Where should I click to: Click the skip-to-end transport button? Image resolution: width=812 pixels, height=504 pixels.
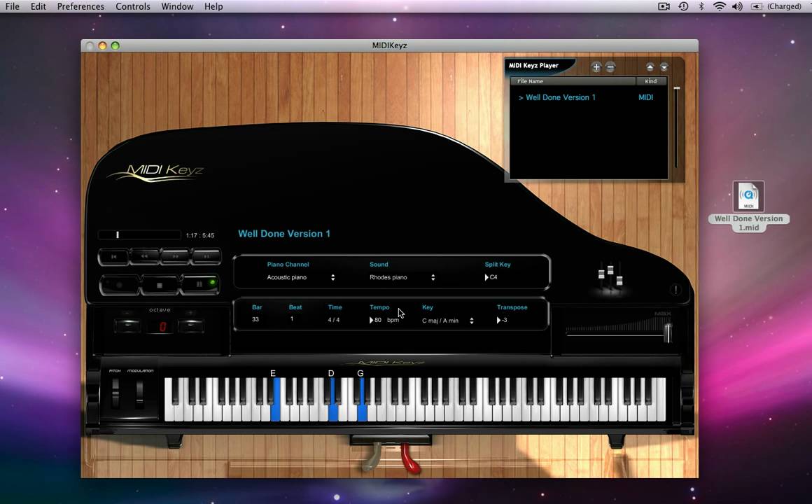pos(206,256)
